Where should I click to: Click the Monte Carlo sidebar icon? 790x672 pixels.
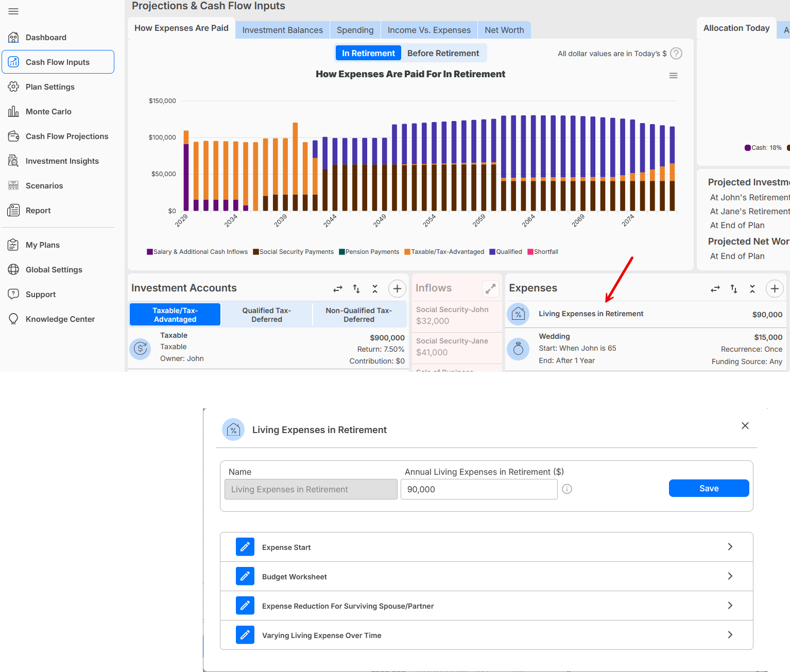pos(13,112)
